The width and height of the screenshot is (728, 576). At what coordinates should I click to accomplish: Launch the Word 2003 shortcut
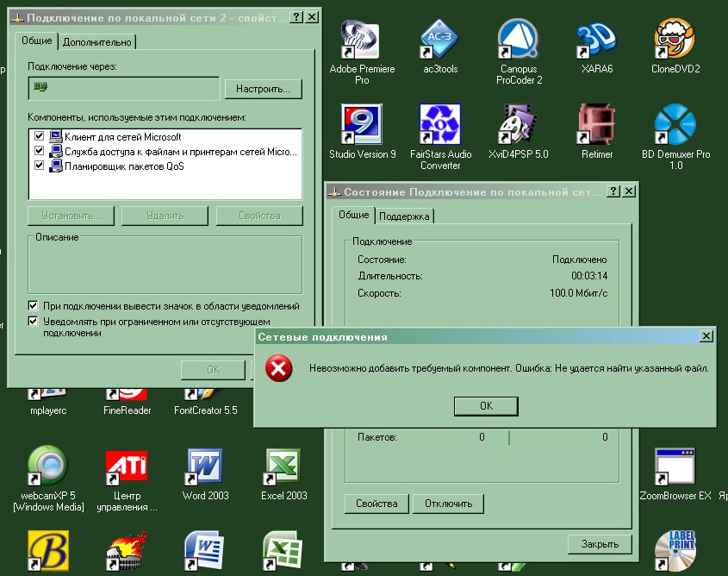tap(205, 466)
